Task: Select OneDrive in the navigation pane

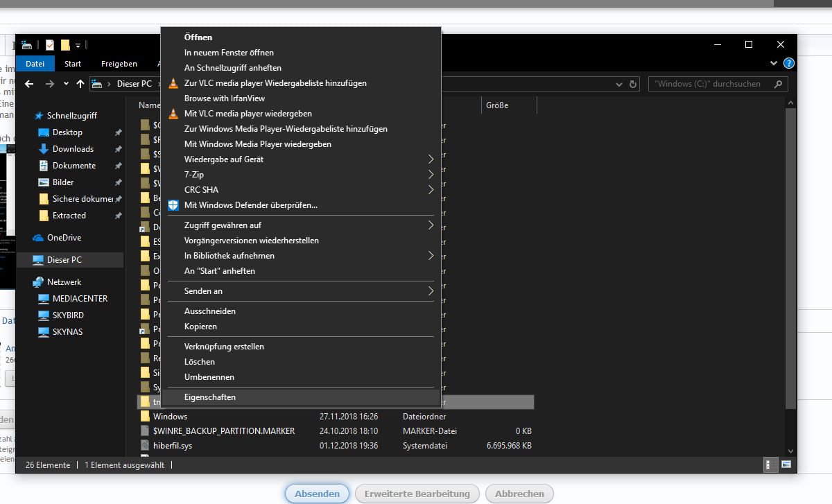Action: pyautogui.click(x=64, y=238)
